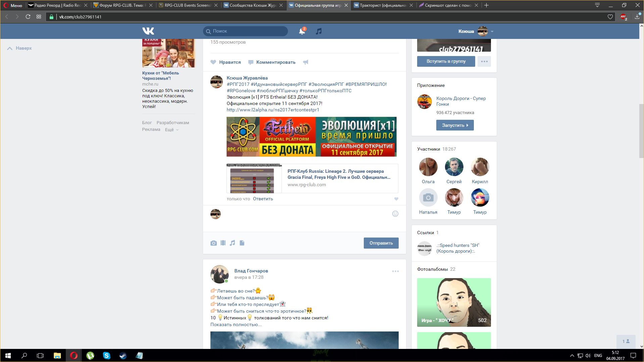Expand full post via Показать полностью

point(236,324)
